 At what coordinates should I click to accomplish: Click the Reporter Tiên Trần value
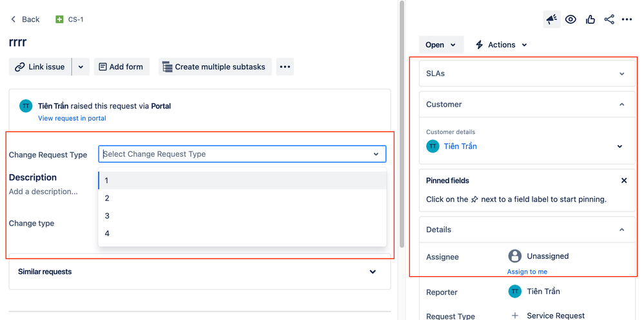point(543,291)
